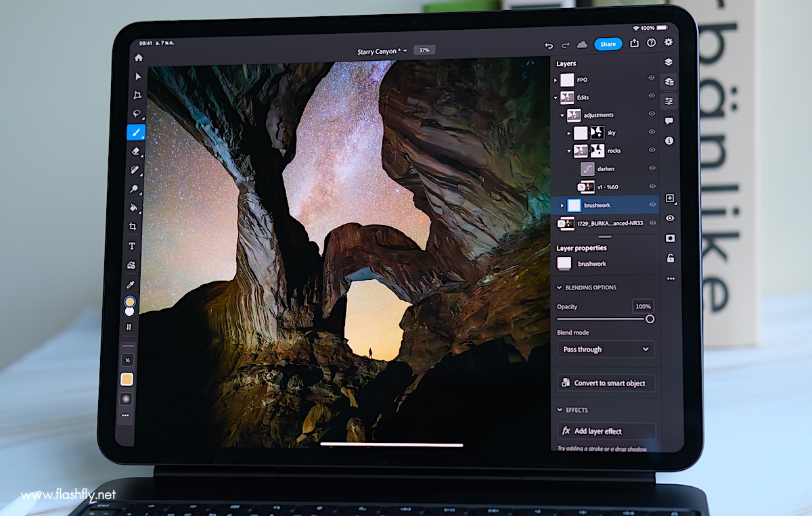Open the Blend mode dropdown
This screenshot has width=812, height=516.
pos(606,349)
